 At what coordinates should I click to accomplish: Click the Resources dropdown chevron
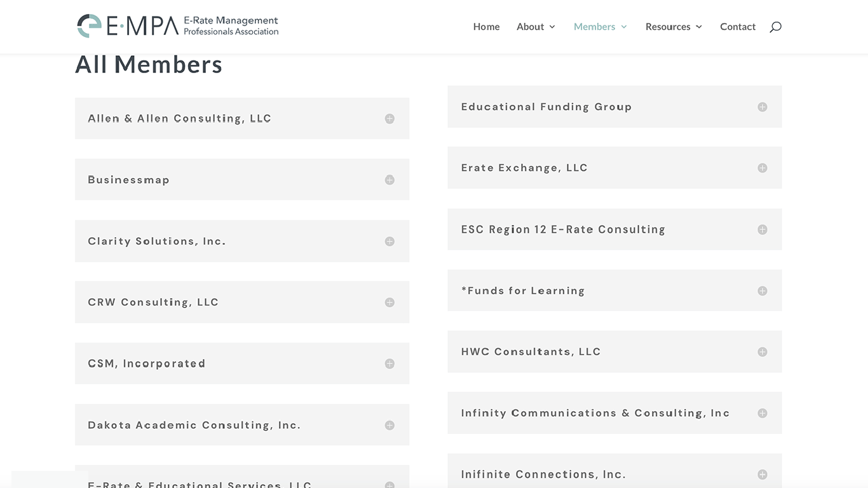(x=699, y=27)
